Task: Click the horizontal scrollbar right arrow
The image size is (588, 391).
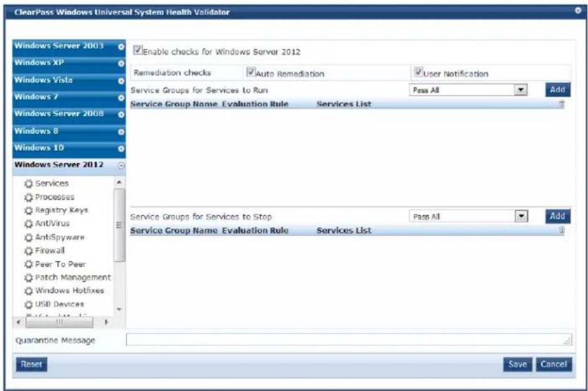Action: 106,321
